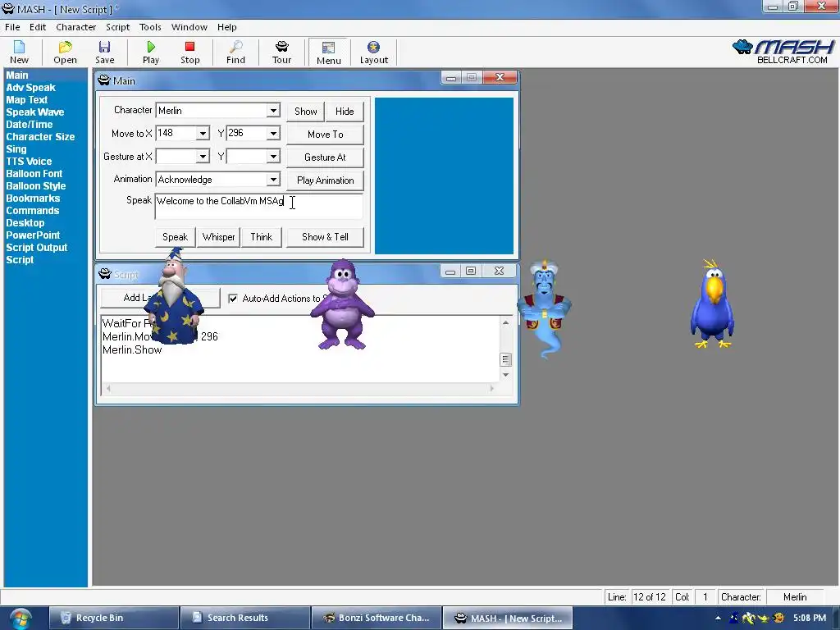
Task: Select TTS Voice in the sidebar
Action: (29, 162)
